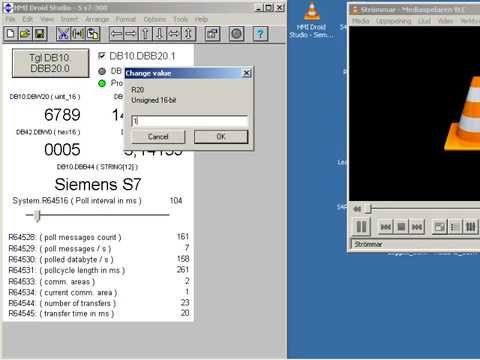This screenshot has height=360, width=480.
Task: Open the Video menu in VLC
Action: click(445, 21)
